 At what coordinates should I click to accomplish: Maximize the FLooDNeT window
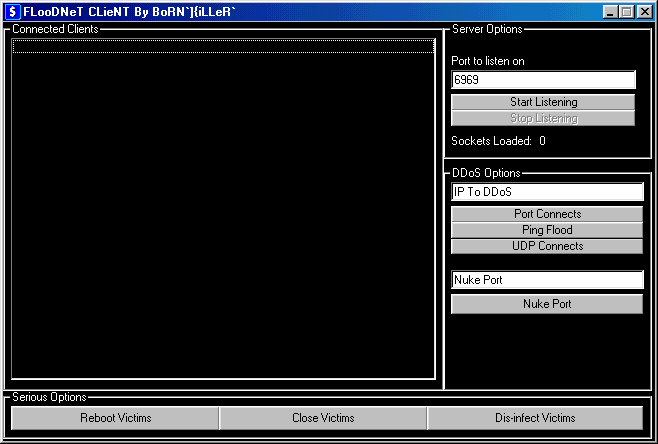627,12
